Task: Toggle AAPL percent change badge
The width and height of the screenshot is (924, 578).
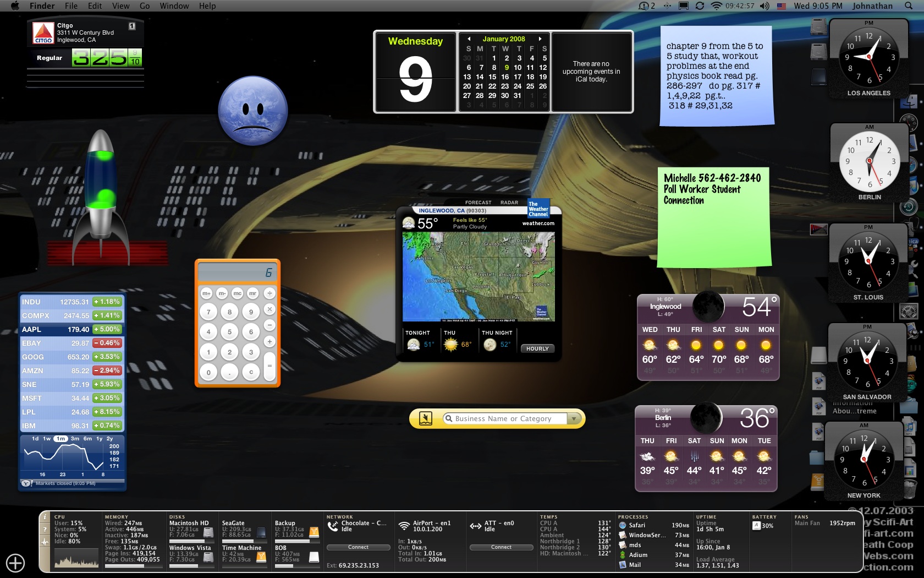Action: coord(107,329)
